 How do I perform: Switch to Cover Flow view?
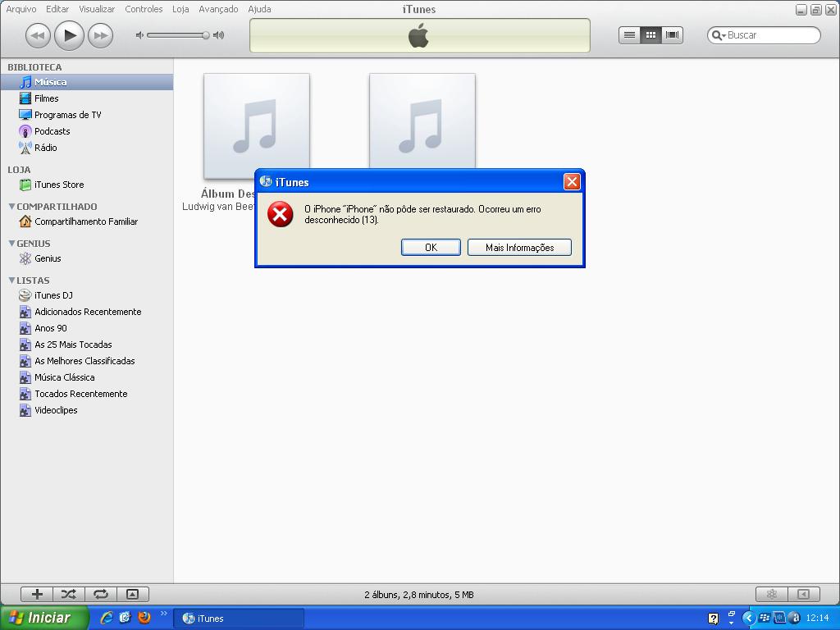click(673, 35)
